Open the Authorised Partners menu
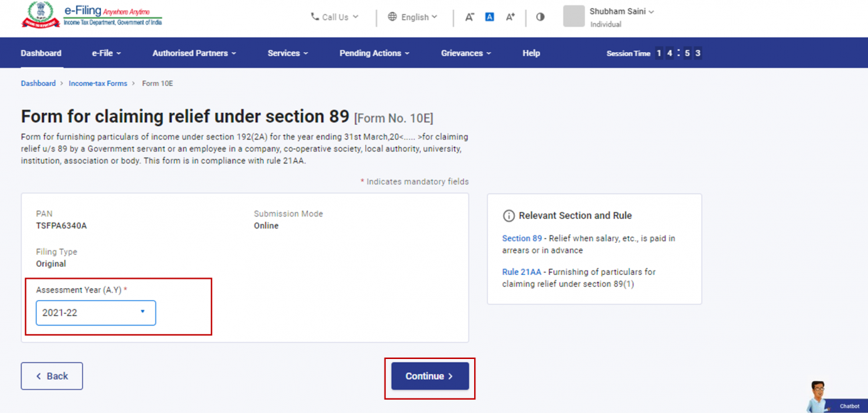This screenshot has width=868, height=413. coord(194,53)
